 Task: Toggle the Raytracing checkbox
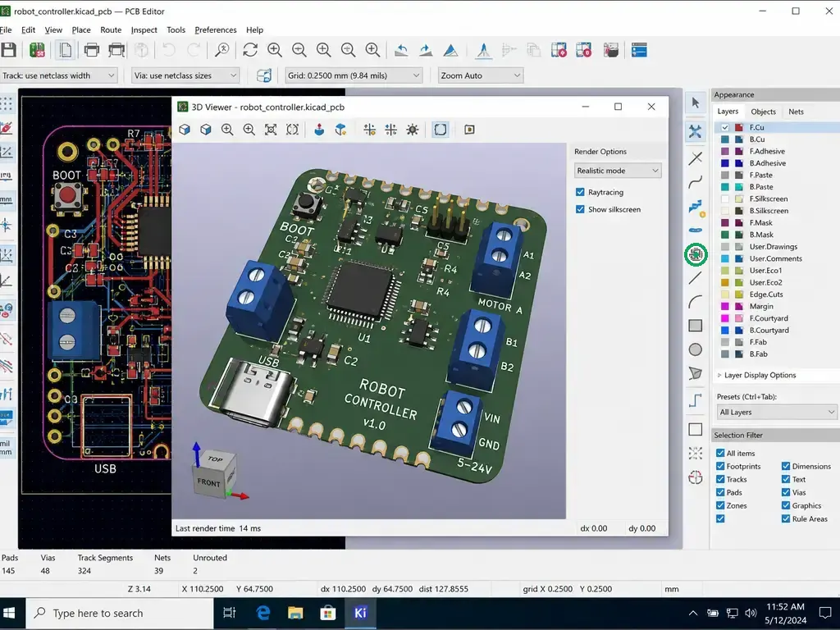(x=580, y=192)
